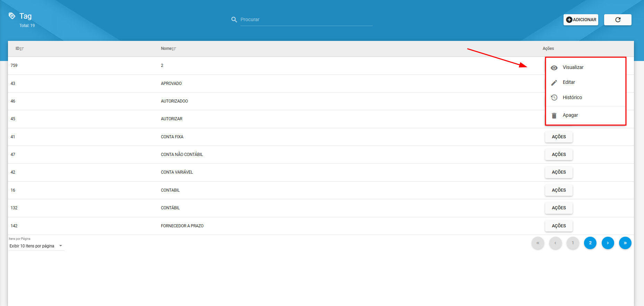Sort the list by ID column icon
644x306 pixels.
22,49
